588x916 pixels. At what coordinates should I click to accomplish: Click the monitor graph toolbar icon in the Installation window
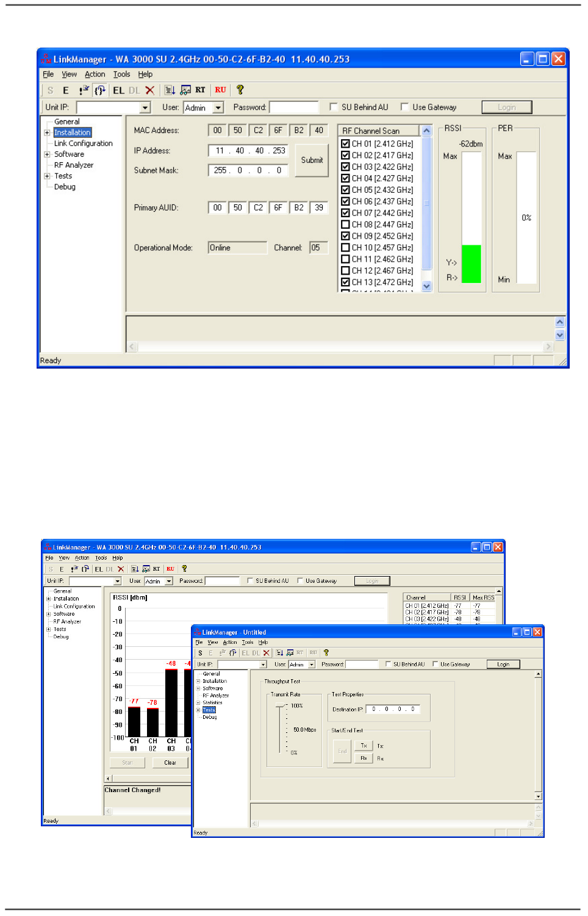pos(185,90)
